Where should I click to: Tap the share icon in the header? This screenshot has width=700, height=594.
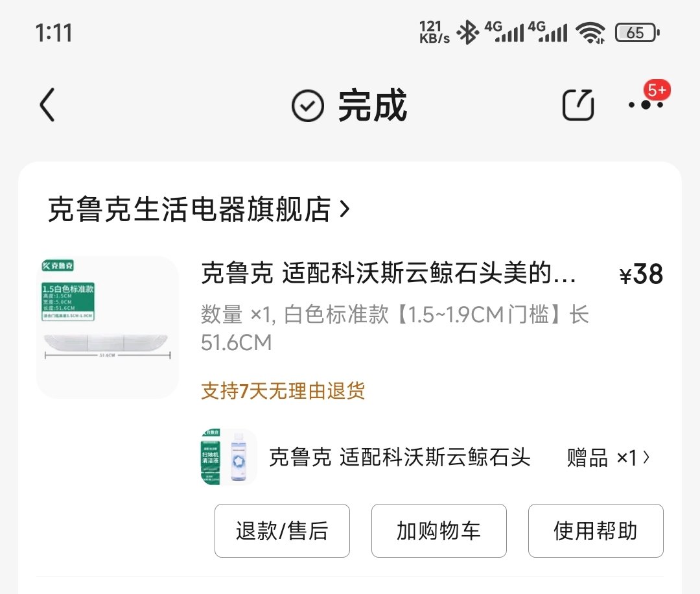point(577,105)
